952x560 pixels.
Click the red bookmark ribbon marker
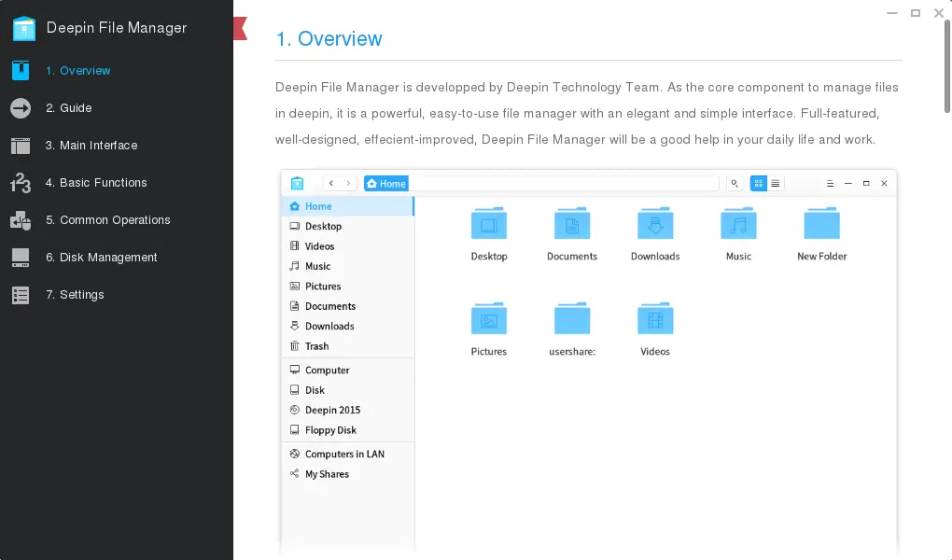point(241,29)
